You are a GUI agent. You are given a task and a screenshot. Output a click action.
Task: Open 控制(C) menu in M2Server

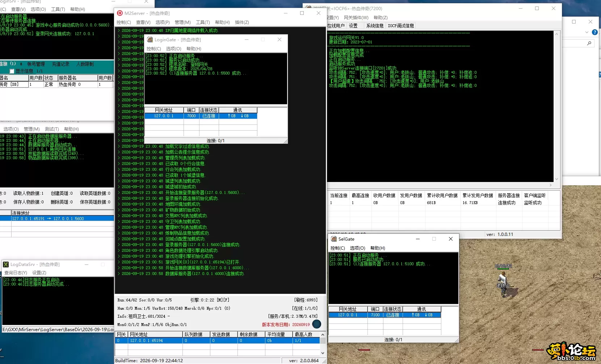coord(124,22)
